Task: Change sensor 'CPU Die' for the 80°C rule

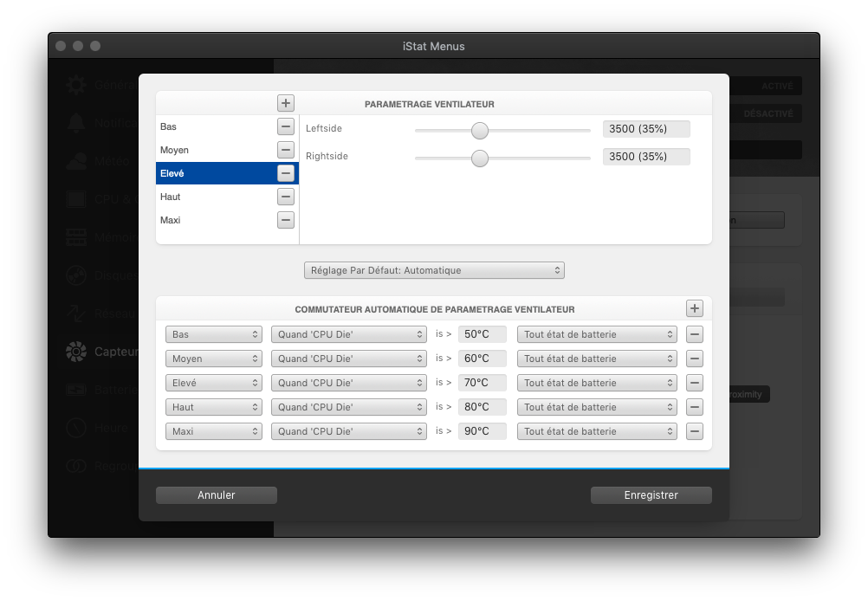Action: (349, 407)
